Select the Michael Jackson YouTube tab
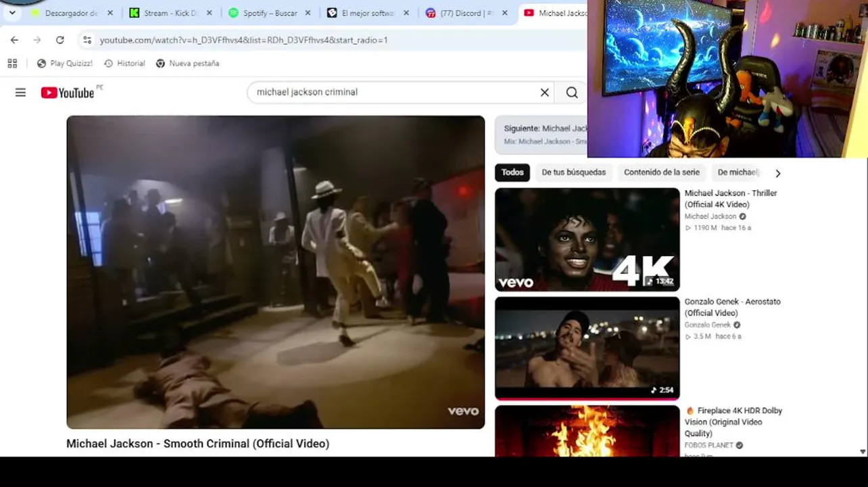Viewport: 868px width, 487px height. 554,13
